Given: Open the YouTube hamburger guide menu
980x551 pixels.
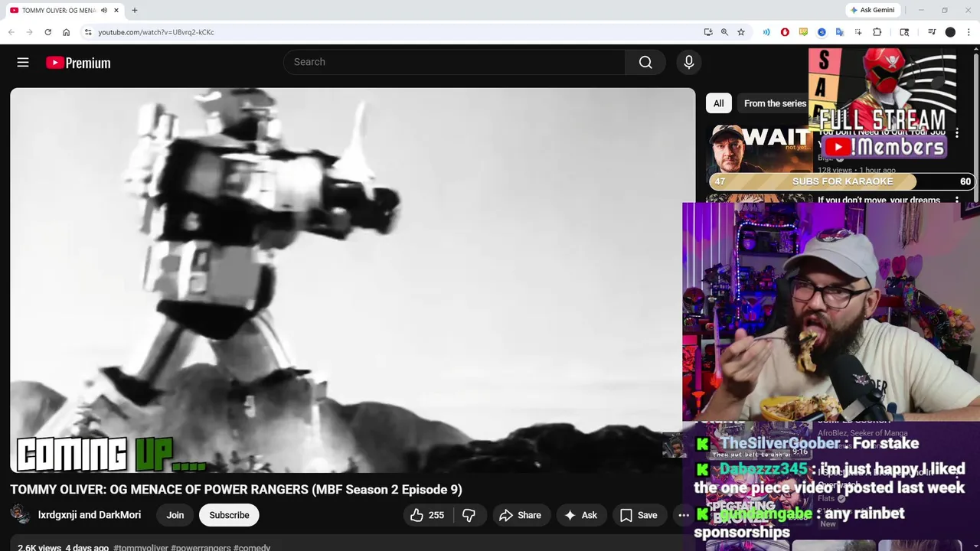Looking at the screenshot, I should pyautogui.click(x=23, y=63).
